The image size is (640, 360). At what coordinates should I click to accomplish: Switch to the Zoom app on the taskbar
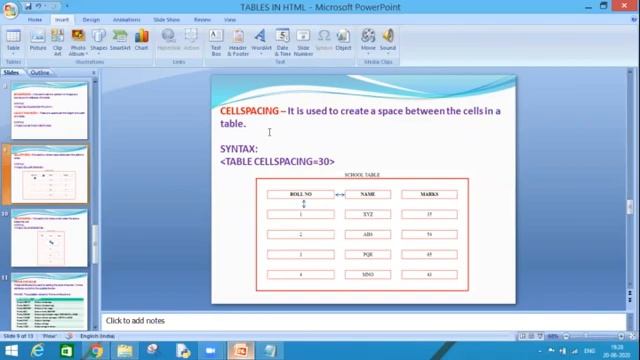coord(211,351)
